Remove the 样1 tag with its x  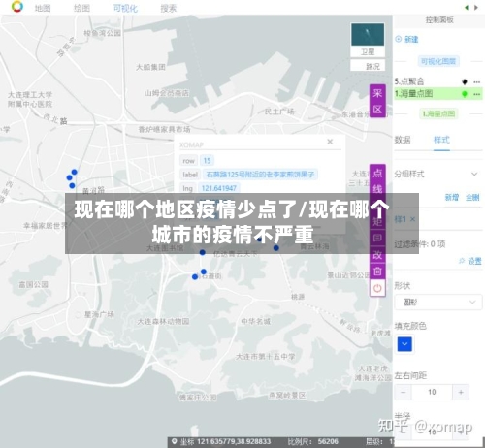[412, 219]
